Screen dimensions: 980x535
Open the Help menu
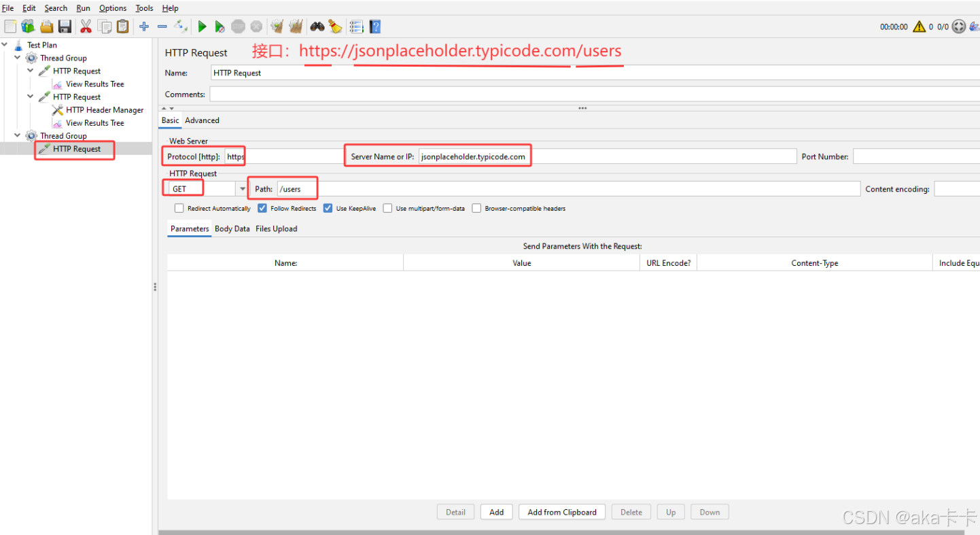pos(170,8)
